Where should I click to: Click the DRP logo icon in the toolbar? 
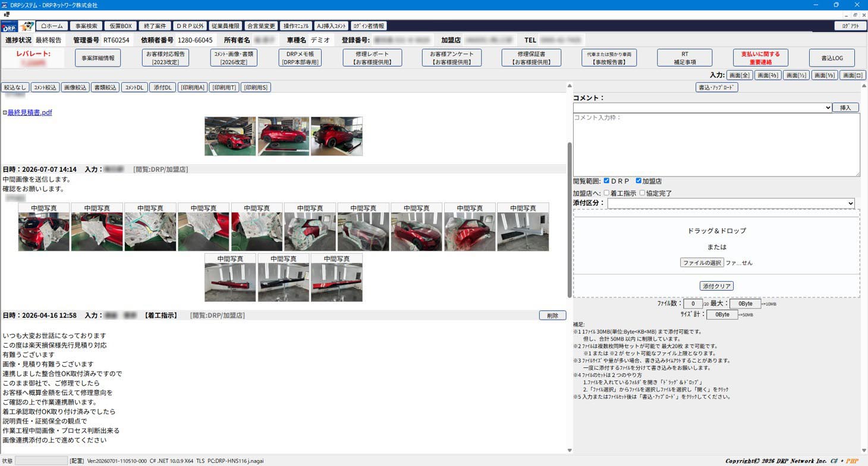tap(9, 26)
